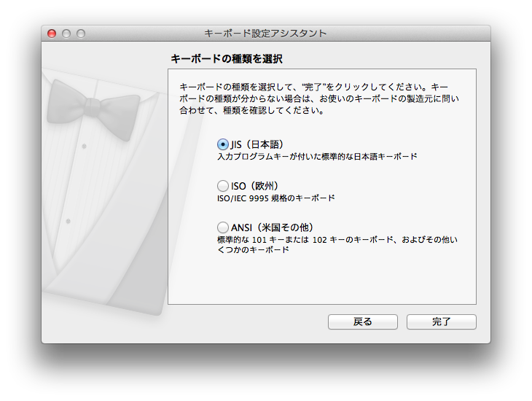Minimize the keyboard assistant window
The image size is (532, 401).
click(x=66, y=34)
